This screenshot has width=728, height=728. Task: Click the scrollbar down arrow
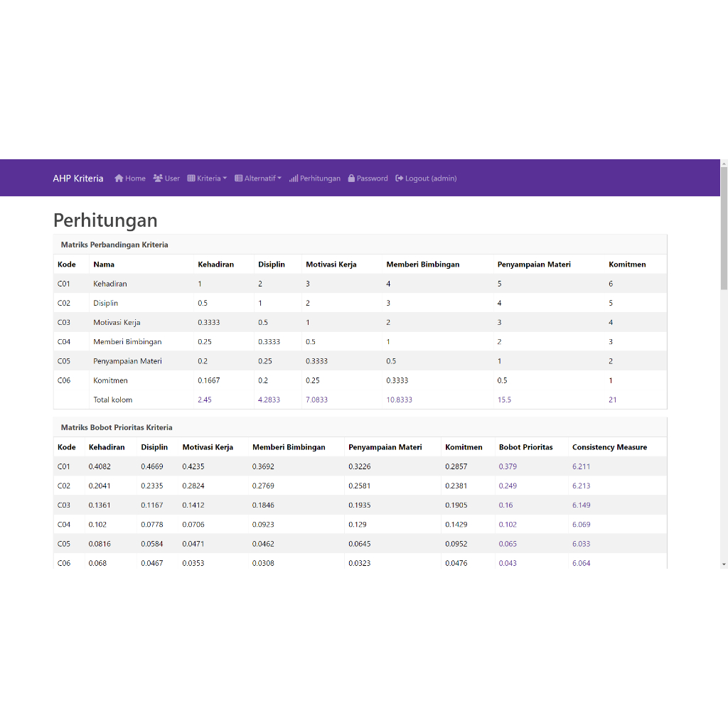pos(724,564)
